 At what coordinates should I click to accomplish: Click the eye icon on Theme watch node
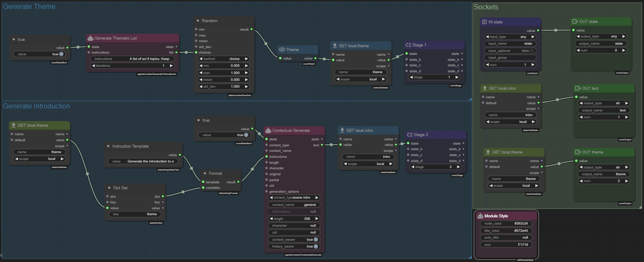(x=282, y=50)
